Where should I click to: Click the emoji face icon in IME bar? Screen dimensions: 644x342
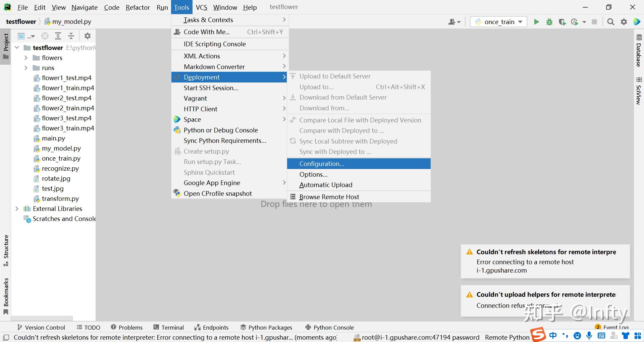coord(577,336)
